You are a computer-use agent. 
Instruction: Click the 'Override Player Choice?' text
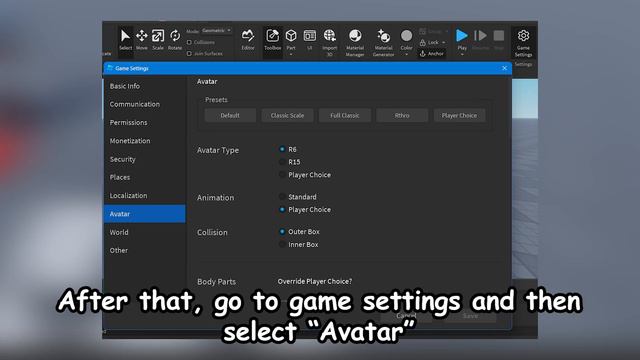tap(315, 281)
